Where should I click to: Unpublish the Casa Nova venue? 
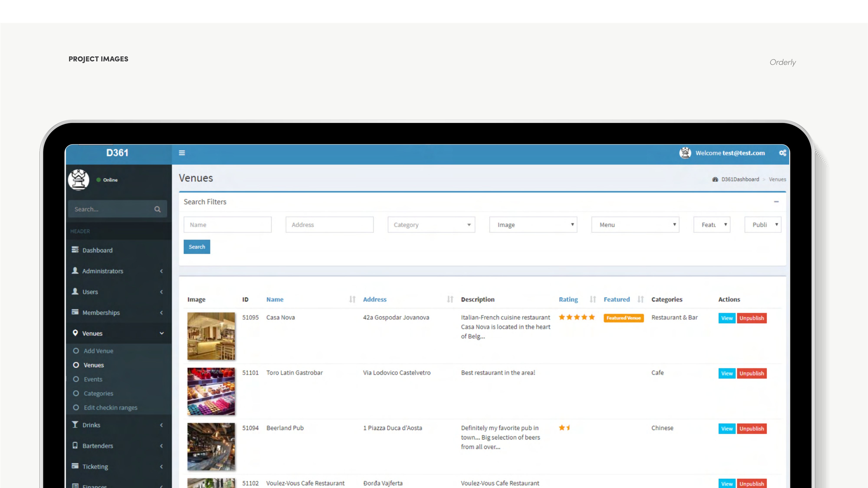coord(752,318)
